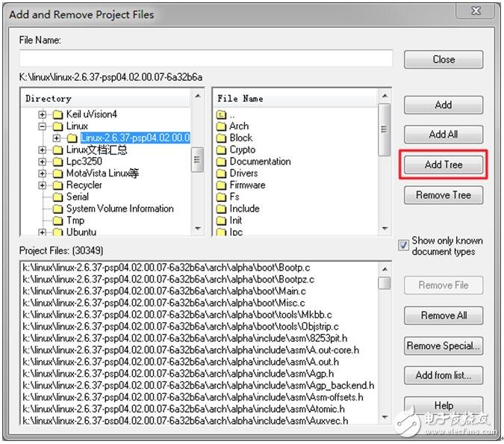The image size is (504, 444).
Task: Click the Remove Tree button
Action: coord(444,195)
